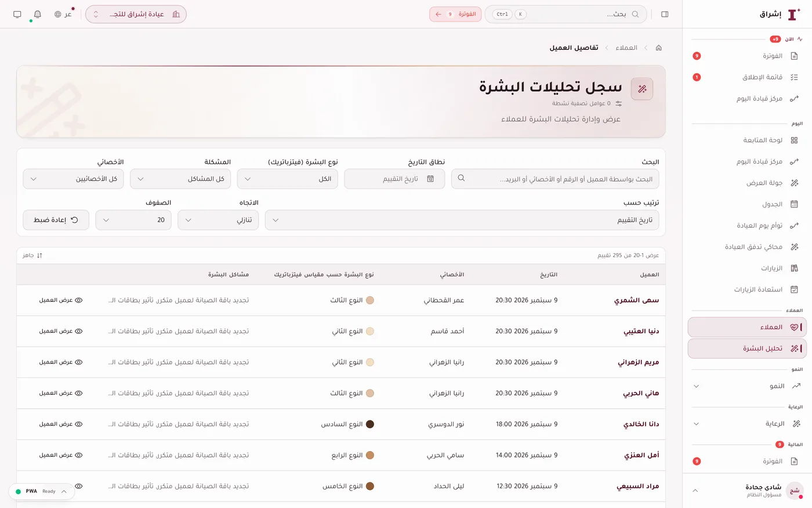812x508 pixels.
Task: Click the display monitor icon in top bar
Action: tap(17, 14)
